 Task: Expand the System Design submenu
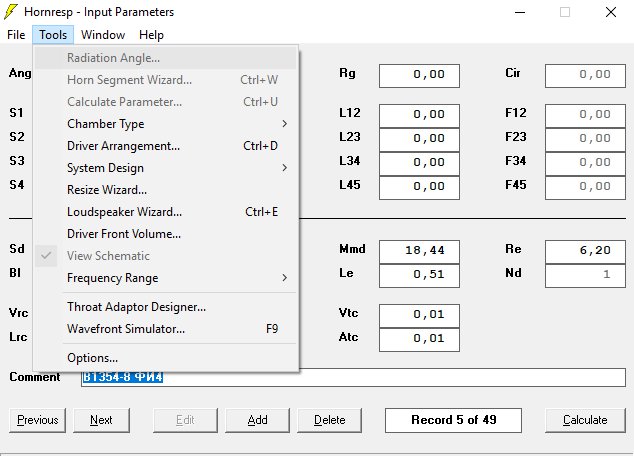click(x=165, y=168)
